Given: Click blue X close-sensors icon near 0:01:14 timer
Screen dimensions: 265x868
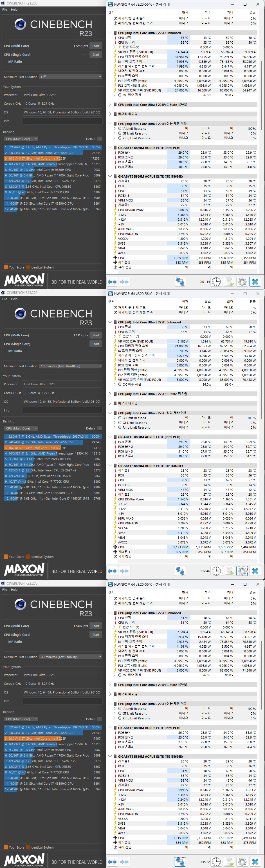Looking at the screenshot, I should (x=255, y=282).
